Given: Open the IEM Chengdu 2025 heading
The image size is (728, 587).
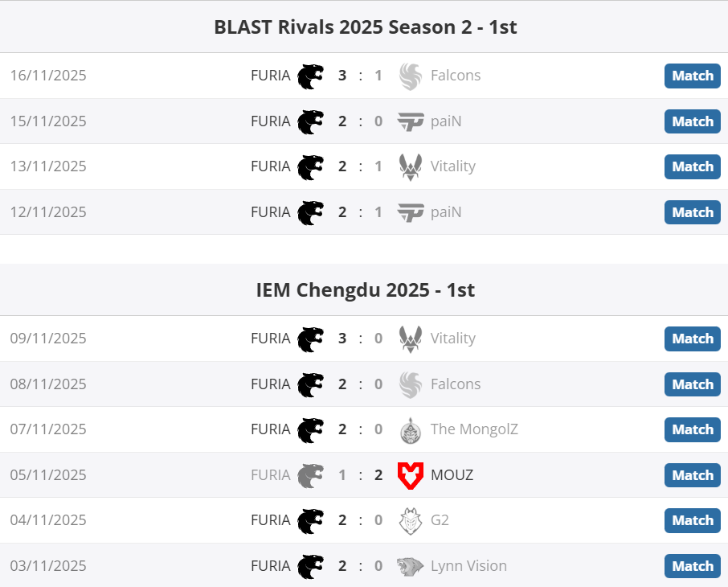Looking at the screenshot, I should coord(365,289).
